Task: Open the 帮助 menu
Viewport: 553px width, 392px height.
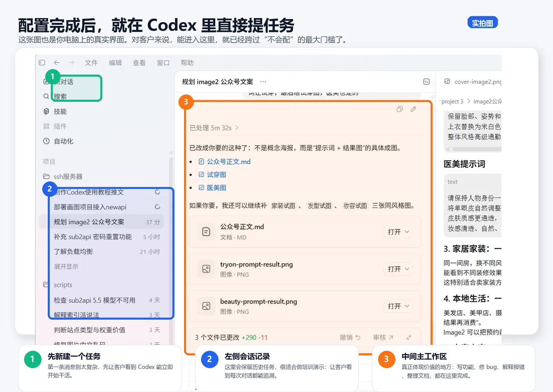Action: click(x=187, y=63)
